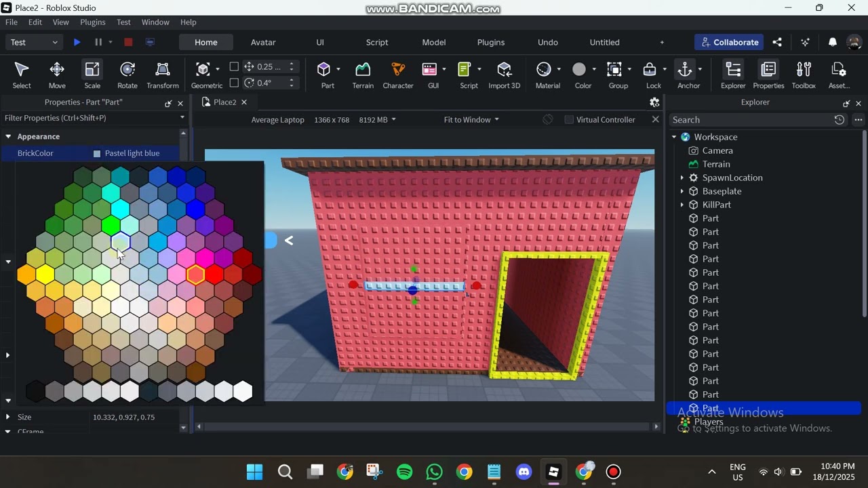868x488 pixels.
Task: Add a new ribbon tab with plus
Action: coord(662,42)
